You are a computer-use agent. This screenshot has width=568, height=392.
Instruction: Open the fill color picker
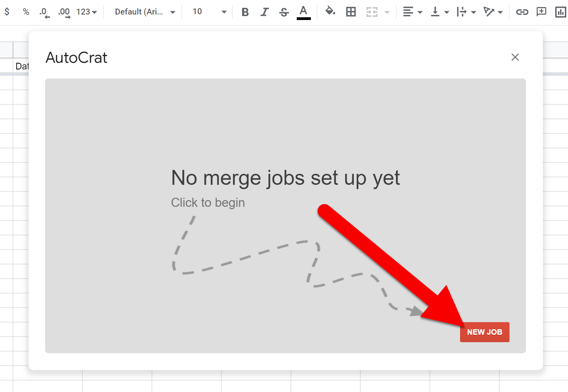pyautogui.click(x=331, y=11)
